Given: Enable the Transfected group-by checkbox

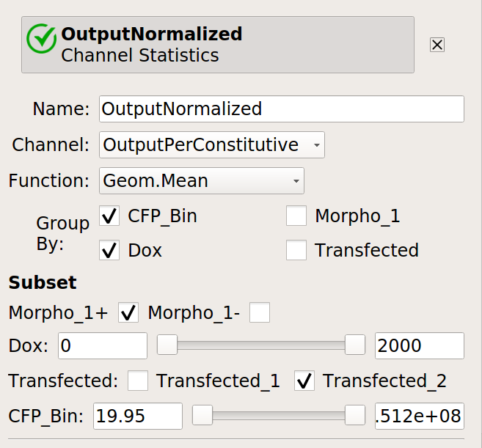Looking at the screenshot, I should (296, 250).
